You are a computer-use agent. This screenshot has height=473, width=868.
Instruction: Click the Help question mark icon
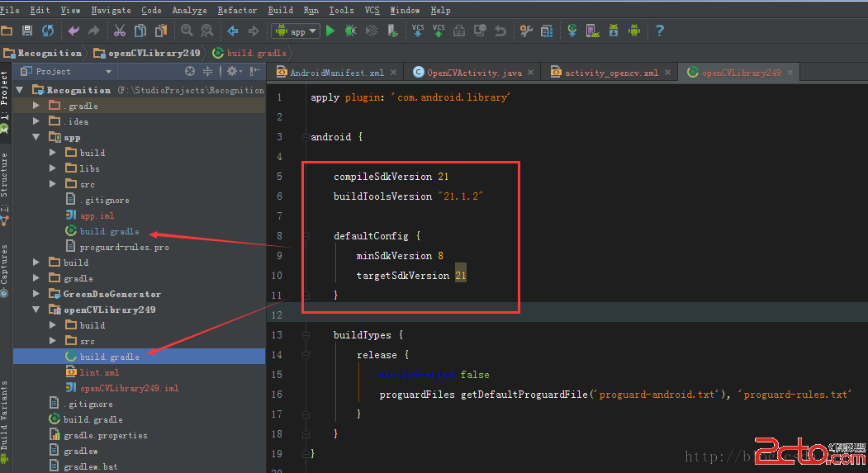[659, 31]
